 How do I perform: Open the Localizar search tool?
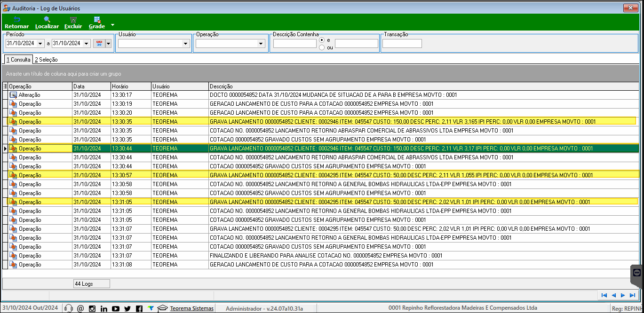pos(47,23)
